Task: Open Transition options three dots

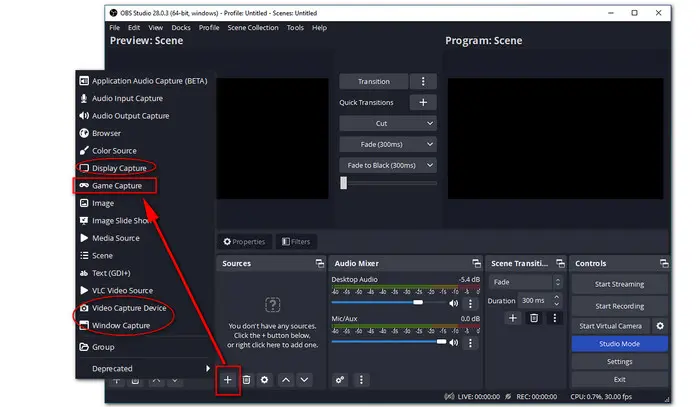Action: click(423, 81)
